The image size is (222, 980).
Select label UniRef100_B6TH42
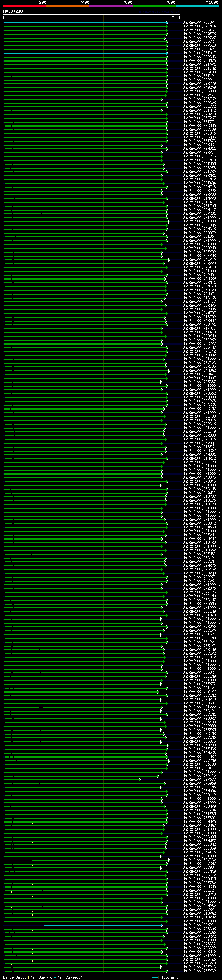coord(199,110)
